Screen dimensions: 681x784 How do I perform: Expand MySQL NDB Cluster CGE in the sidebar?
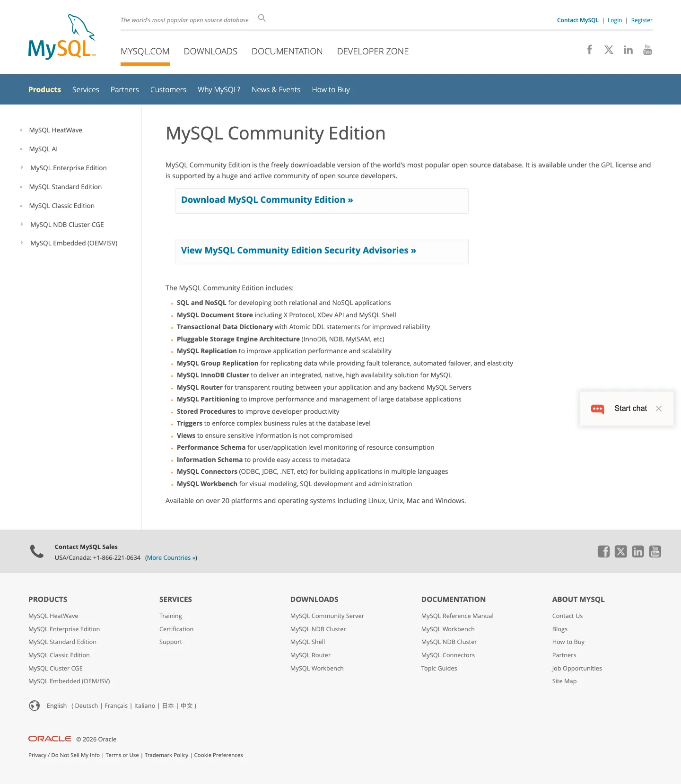(22, 224)
